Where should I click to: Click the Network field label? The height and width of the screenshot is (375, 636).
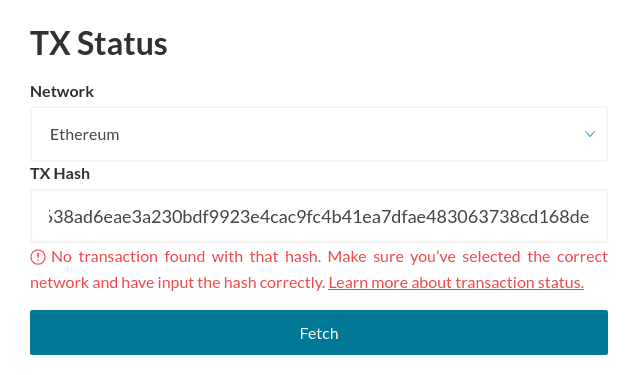click(x=62, y=92)
